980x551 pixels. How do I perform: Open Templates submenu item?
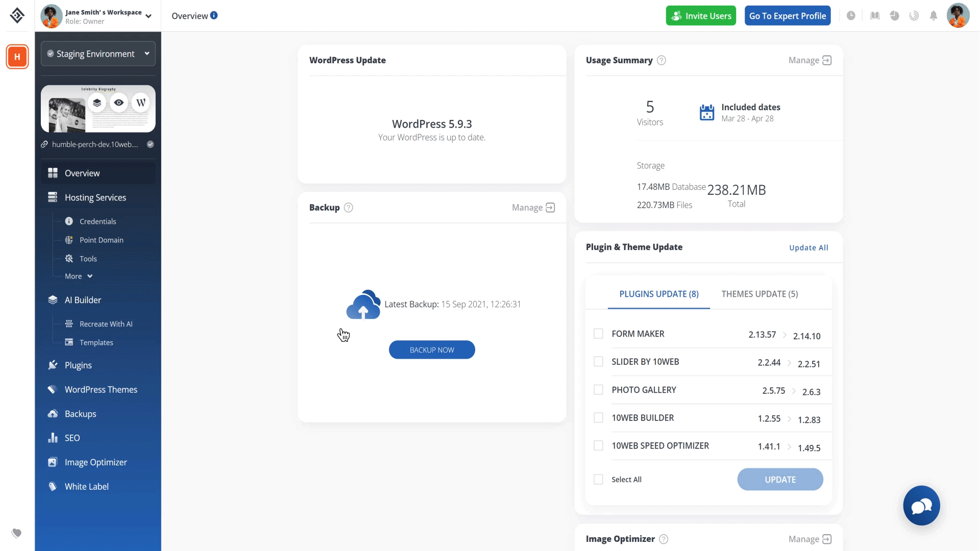click(96, 342)
